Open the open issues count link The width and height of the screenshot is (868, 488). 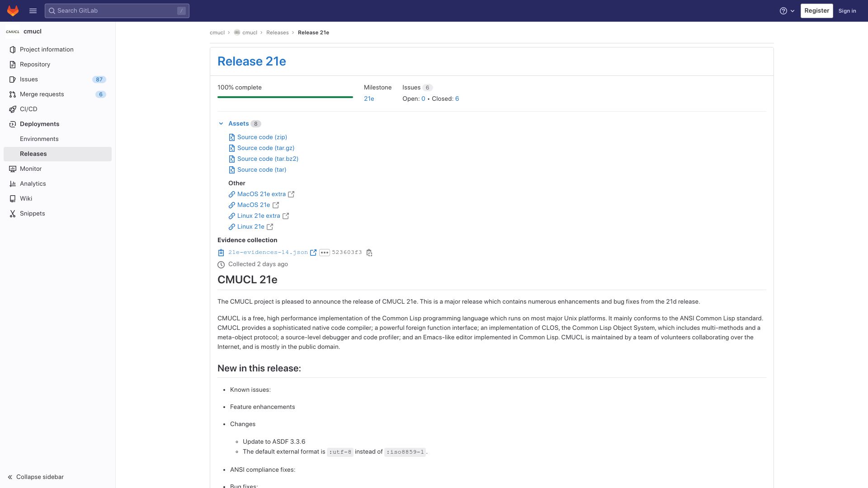coord(423,99)
